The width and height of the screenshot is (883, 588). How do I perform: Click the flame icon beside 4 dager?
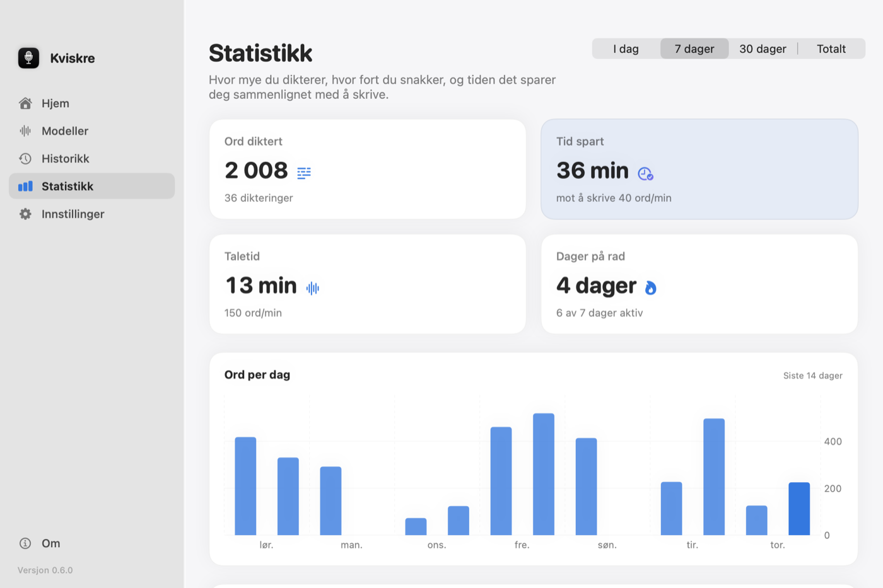point(651,288)
